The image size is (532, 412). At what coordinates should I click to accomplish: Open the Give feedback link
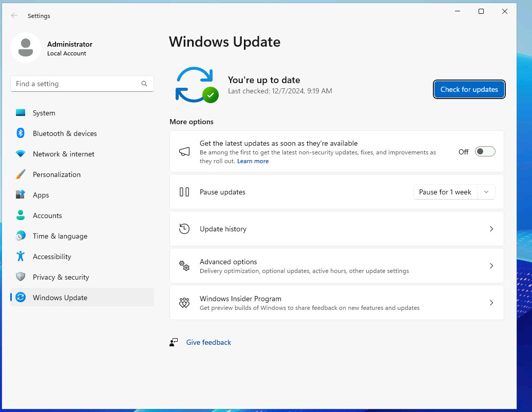click(x=208, y=342)
